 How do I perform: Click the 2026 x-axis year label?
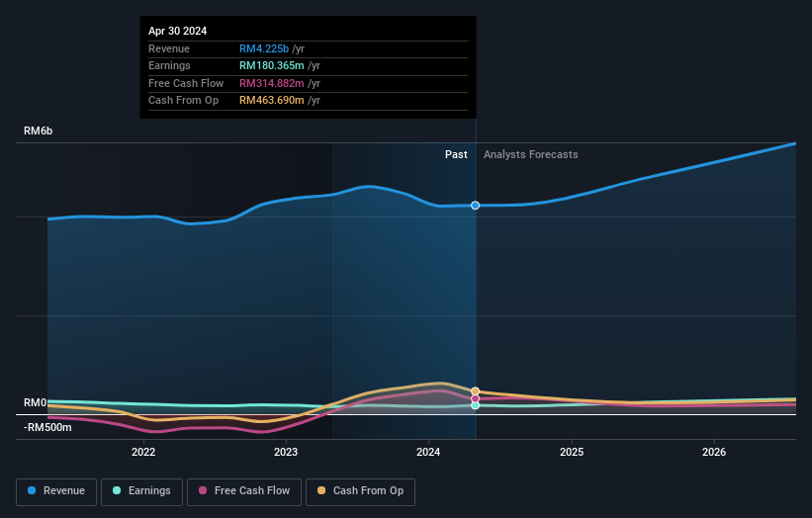(x=714, y=452)
